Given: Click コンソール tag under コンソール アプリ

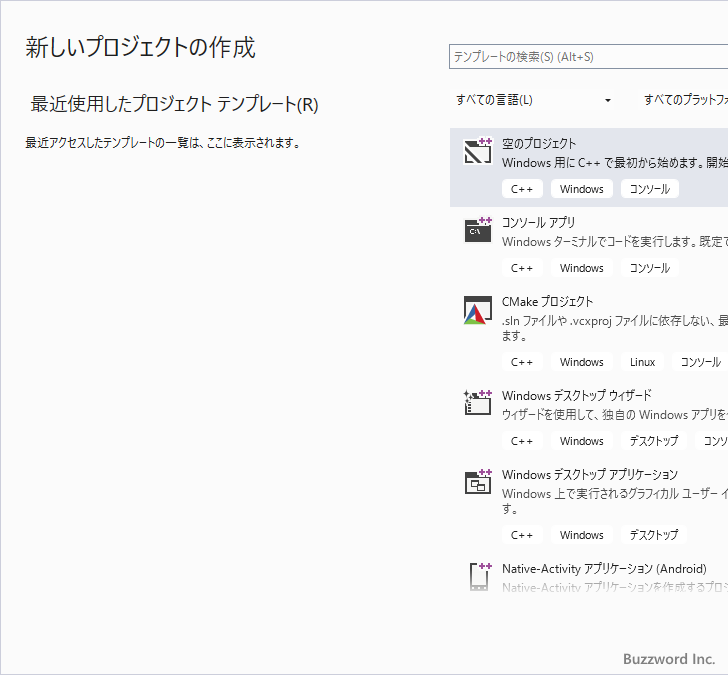Looking at the screenshot, I should pos(650,268).
